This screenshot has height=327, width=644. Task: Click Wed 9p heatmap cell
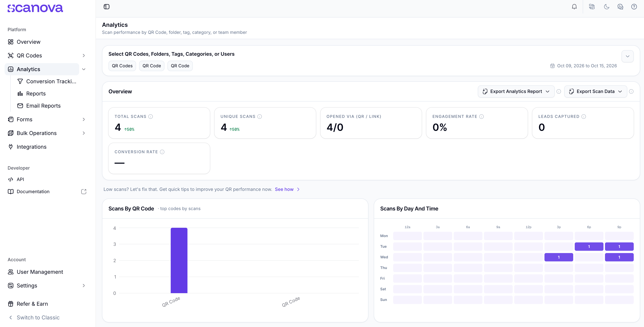pos(619,257)
